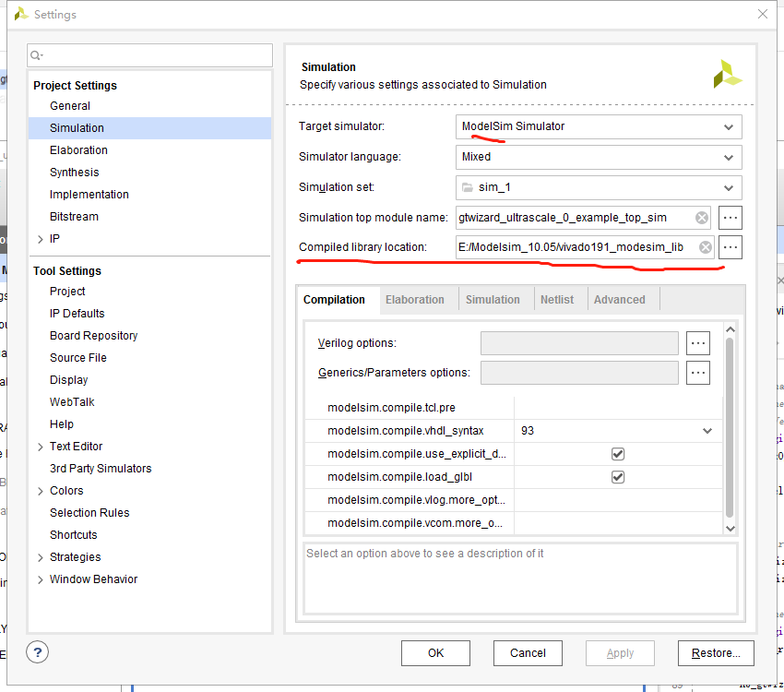Open Verilog options browse dialog
The image size is (784, 692).
[x=698, y=343]
